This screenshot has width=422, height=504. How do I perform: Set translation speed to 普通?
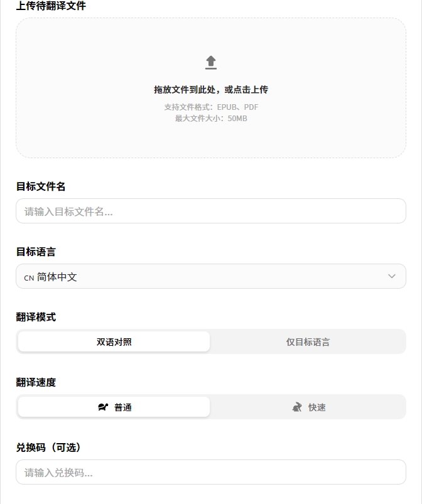[122, 407]
